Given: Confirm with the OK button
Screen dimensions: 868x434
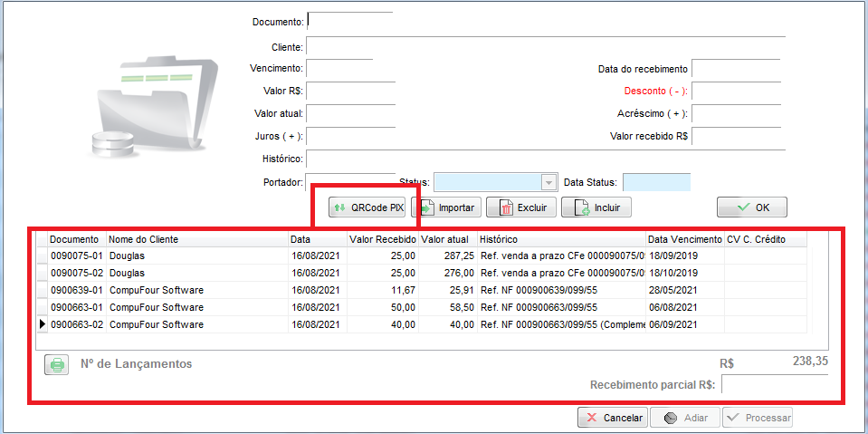Looking at the screenshot, I should pos(751,207).
